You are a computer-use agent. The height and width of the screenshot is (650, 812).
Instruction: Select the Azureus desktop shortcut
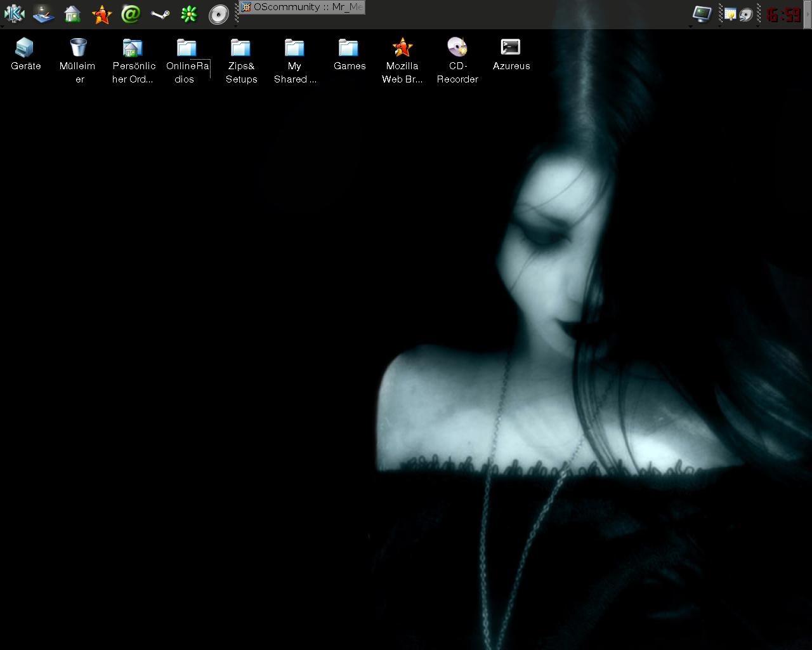coord(511,48)
